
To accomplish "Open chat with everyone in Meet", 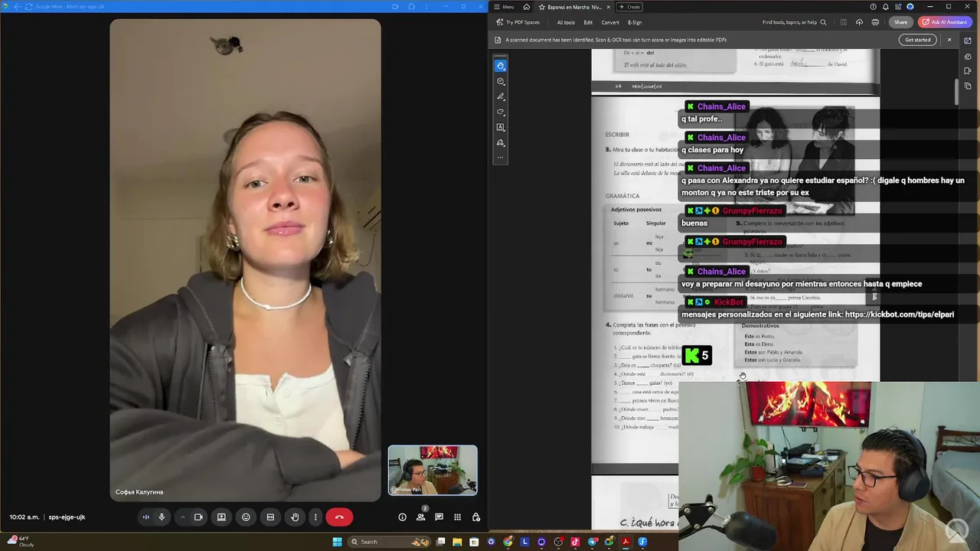I will [x=439, y=517].
